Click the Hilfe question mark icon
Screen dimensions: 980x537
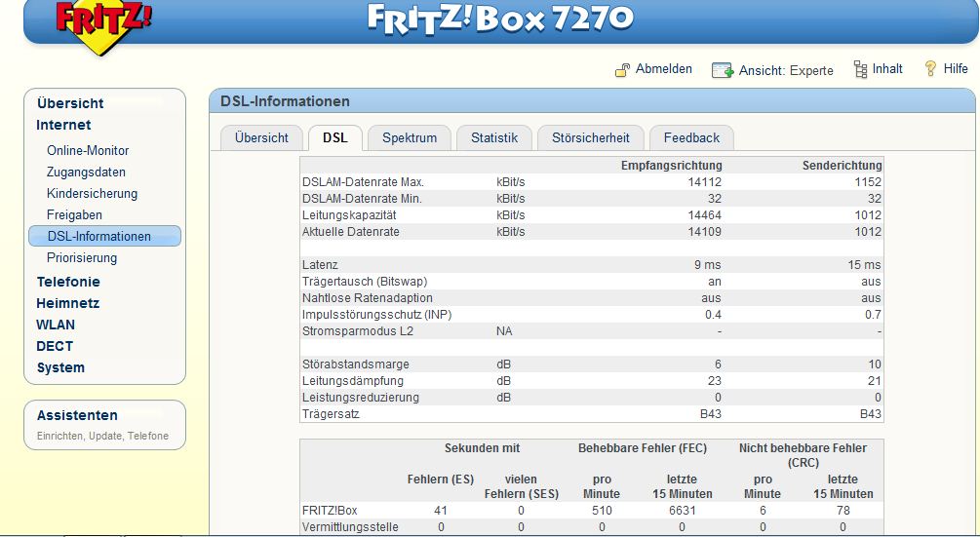[x=930, y=69]
